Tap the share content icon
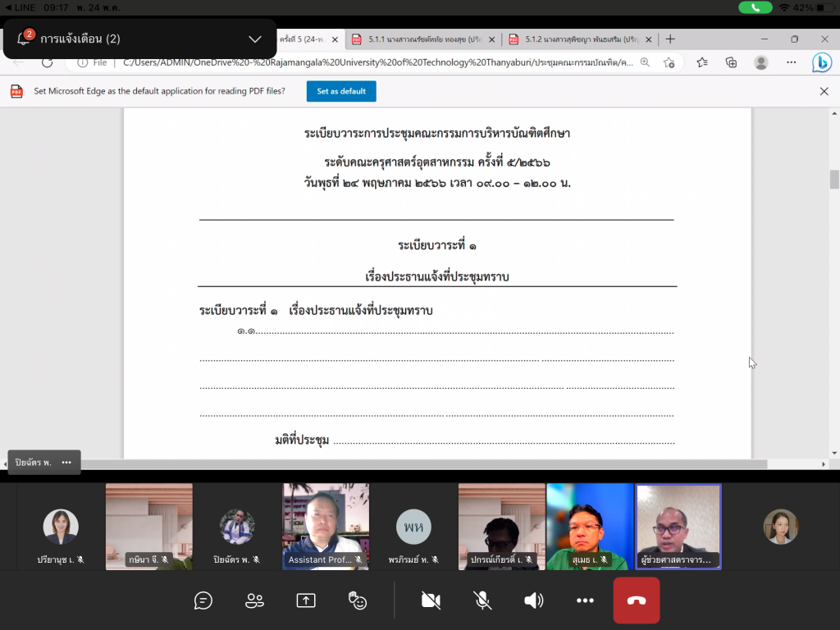 point(306,600)
